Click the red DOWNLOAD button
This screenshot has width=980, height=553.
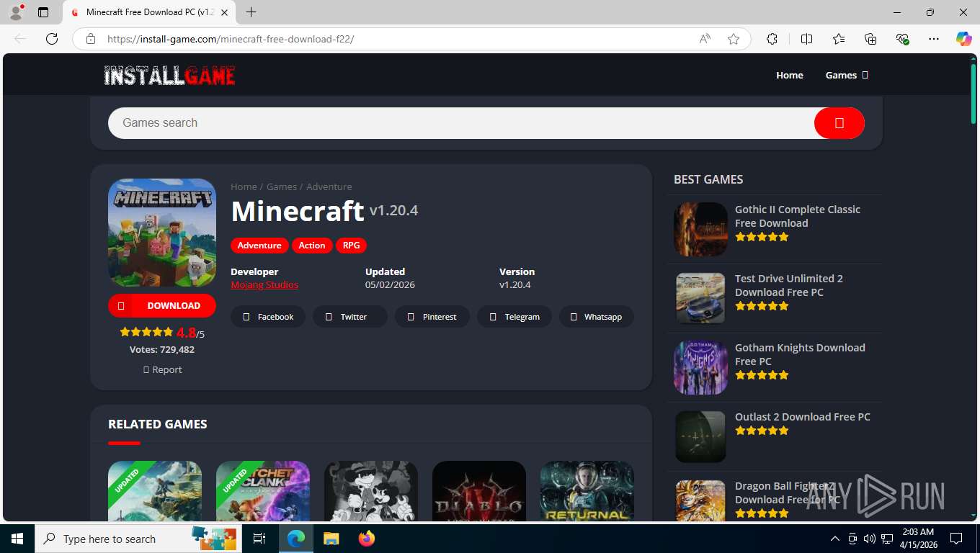point(162,305)
